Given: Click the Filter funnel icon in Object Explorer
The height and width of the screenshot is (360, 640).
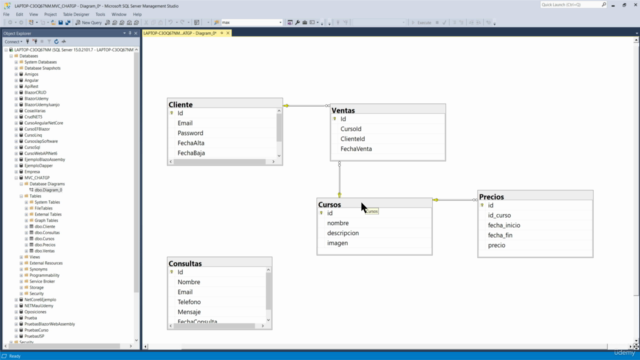Looking at the screenshot, I should tap(49, 42).
